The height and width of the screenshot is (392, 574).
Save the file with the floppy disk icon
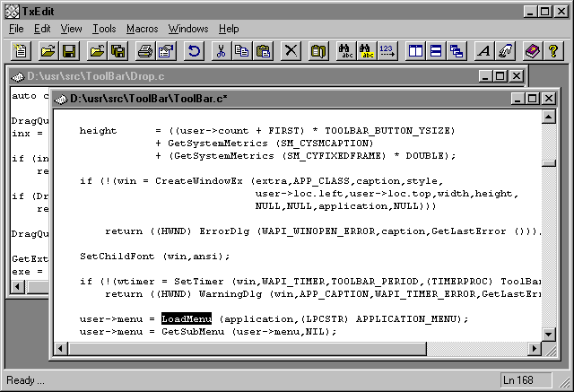coord(69,51)
